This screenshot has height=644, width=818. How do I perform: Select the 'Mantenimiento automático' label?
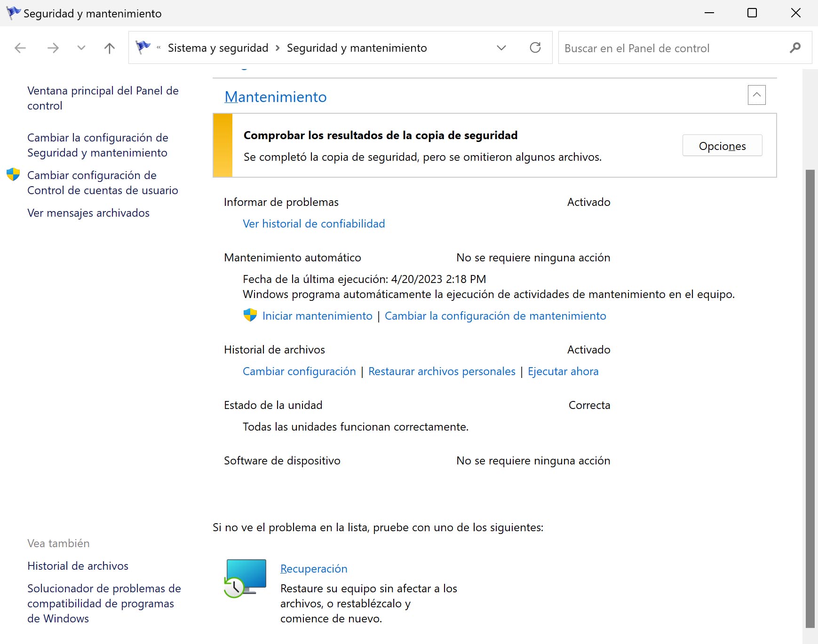click(293, 258)
